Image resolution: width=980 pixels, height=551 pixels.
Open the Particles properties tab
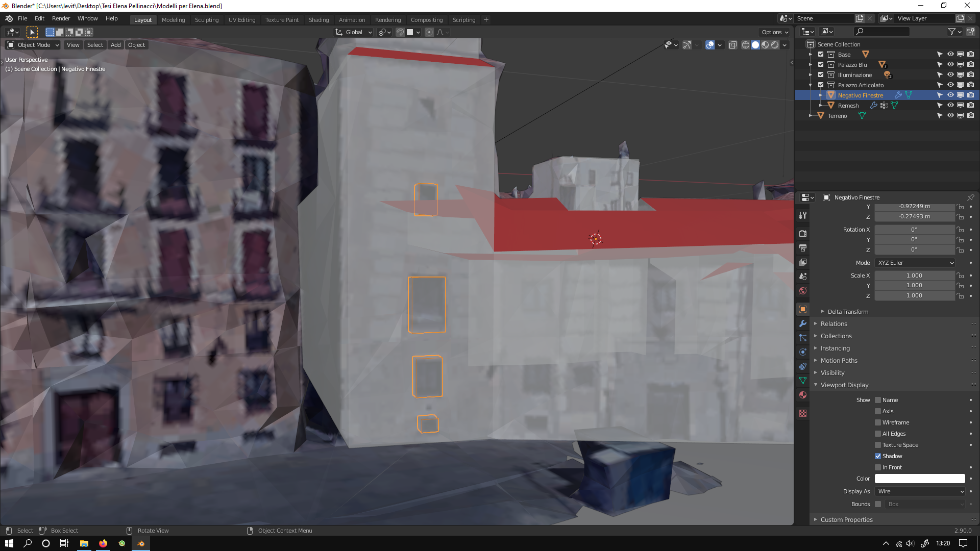point(803,338)
